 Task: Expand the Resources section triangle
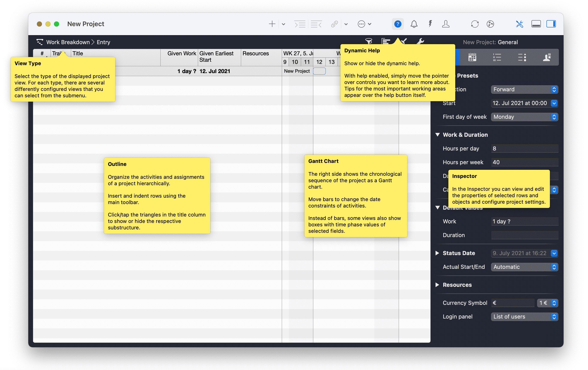[437, 285]
